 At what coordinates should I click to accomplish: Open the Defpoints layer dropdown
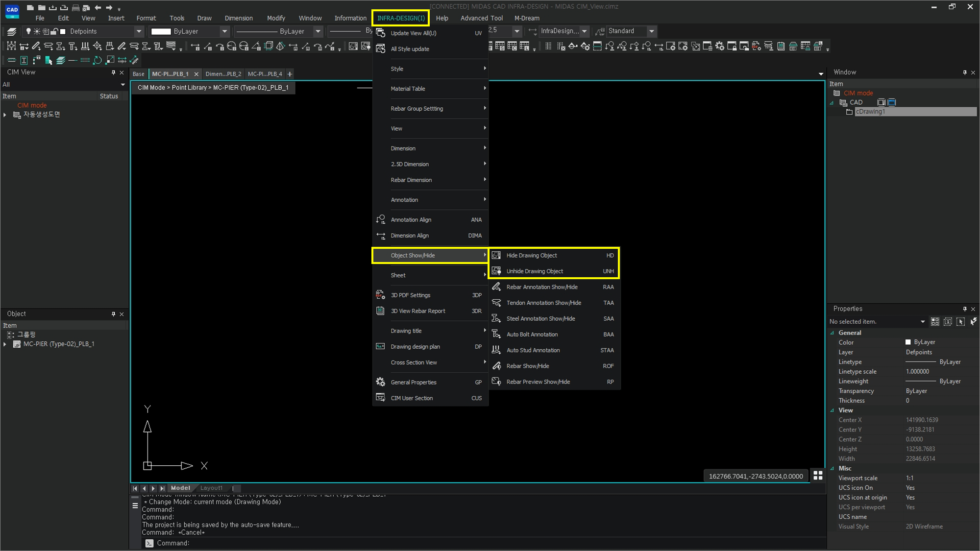(x=139, y=31)
